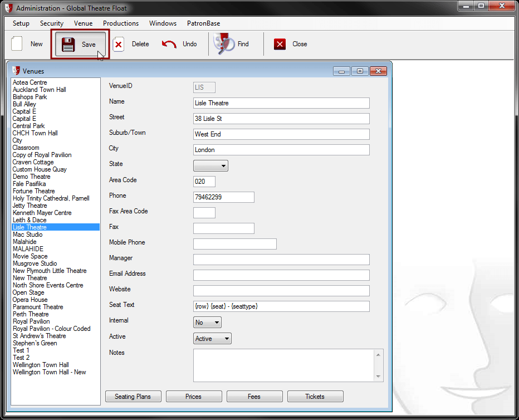This screenshot has width=519, height=420.
Task: Click the Mobile Phone field
Action: (x=235, y=244)
